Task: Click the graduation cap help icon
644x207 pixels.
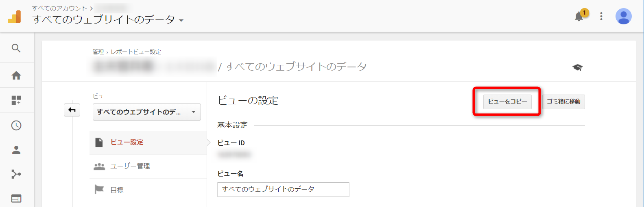Action: pos(577,67)
